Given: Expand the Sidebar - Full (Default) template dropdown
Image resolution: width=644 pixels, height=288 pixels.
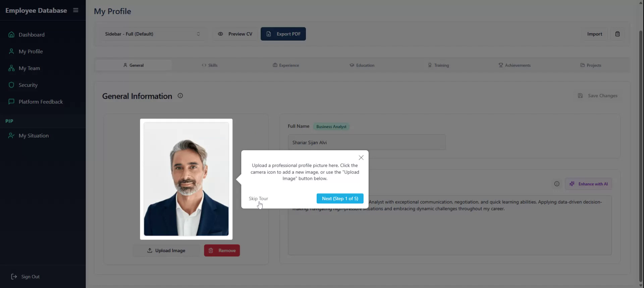Looking at the screenshot, I should point(152,34).
